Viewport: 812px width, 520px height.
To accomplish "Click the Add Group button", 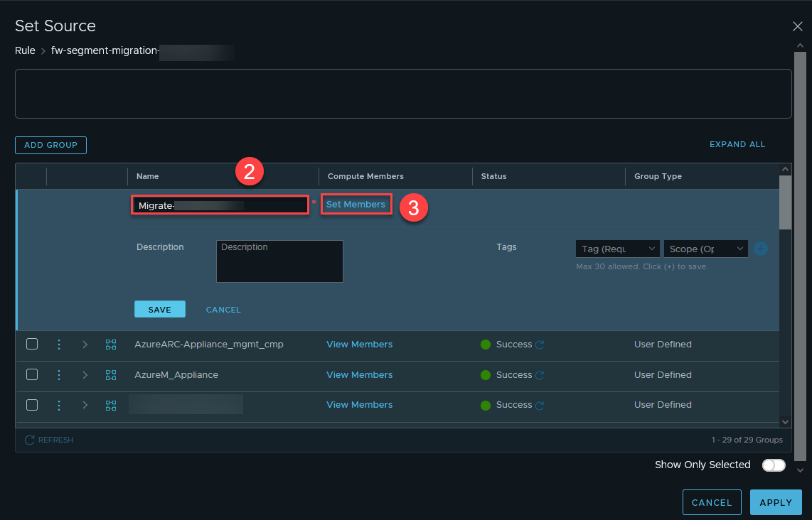I will coord(50,145).
